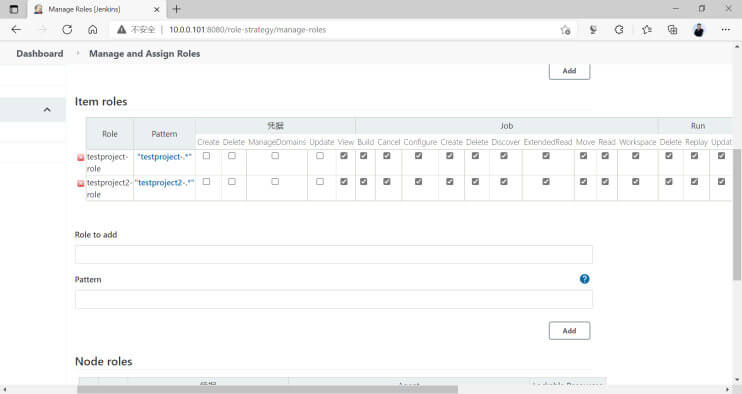Uncheck Job Build for testproject-role
This screenshot has width=742, height=394.
coord(363,156)
